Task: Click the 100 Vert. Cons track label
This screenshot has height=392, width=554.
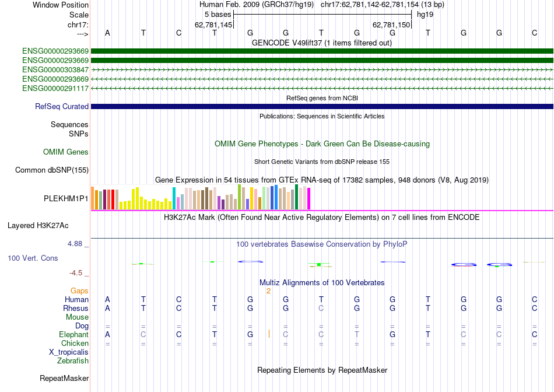Action: point(33,258)
